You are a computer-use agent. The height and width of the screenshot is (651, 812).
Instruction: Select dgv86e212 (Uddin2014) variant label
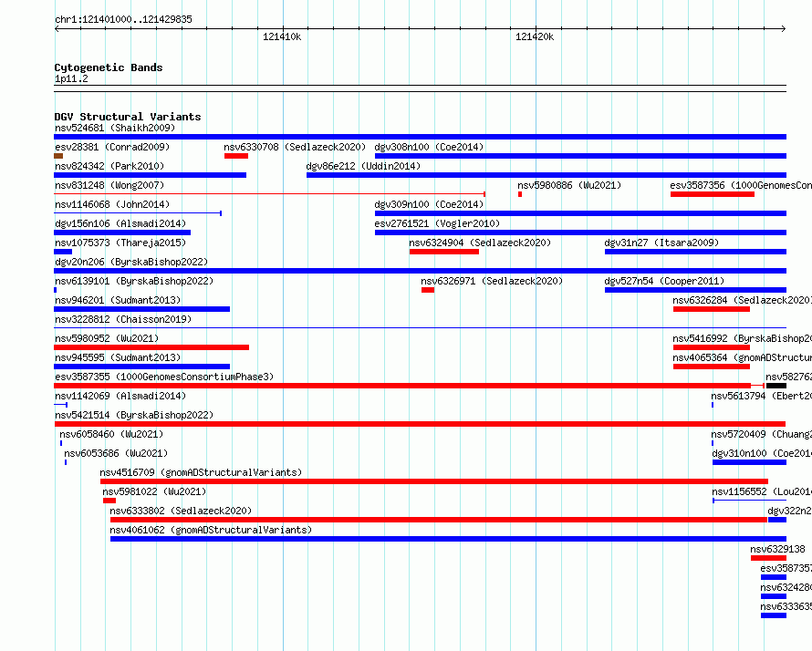coord(363,166)
